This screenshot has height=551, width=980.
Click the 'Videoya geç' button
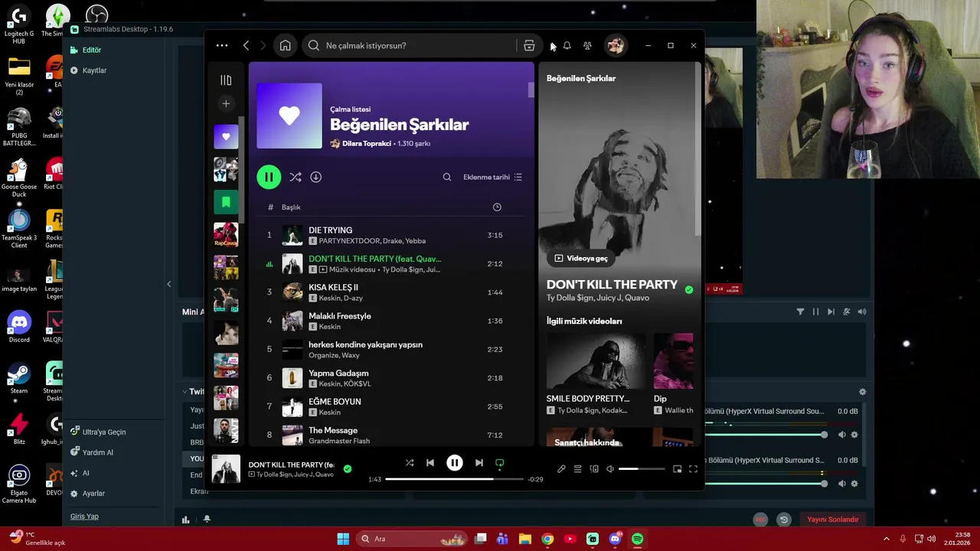pyautogui.click(x=580, y=258)
